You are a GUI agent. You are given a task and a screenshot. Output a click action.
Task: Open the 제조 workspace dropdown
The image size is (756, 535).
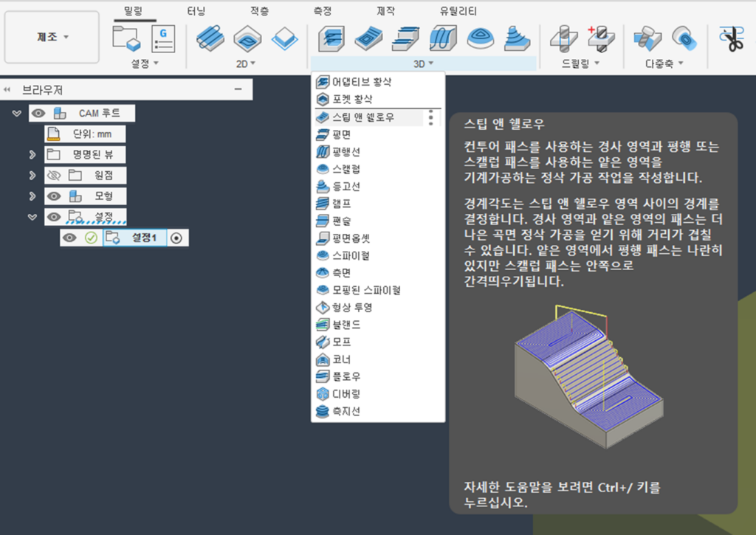(52, 37)
